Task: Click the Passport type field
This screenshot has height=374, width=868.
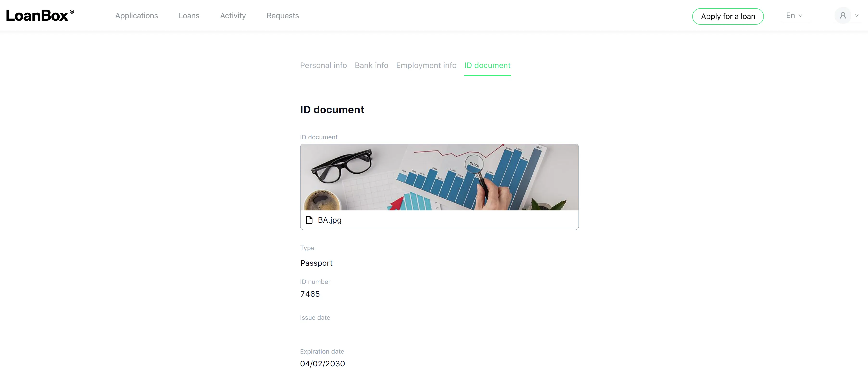Action: 316,263
